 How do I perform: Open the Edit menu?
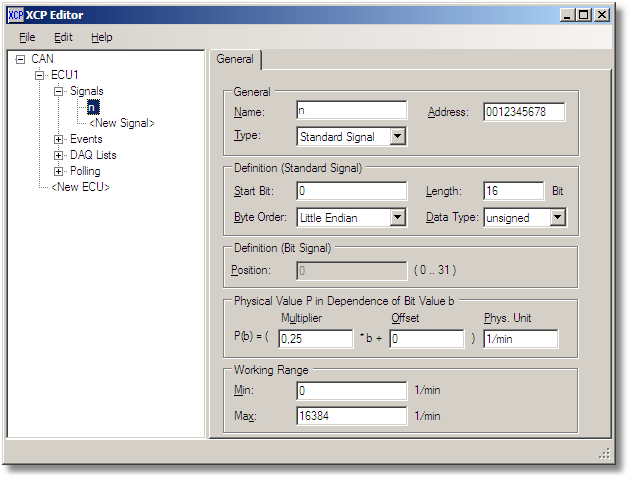tap(63, 37)
